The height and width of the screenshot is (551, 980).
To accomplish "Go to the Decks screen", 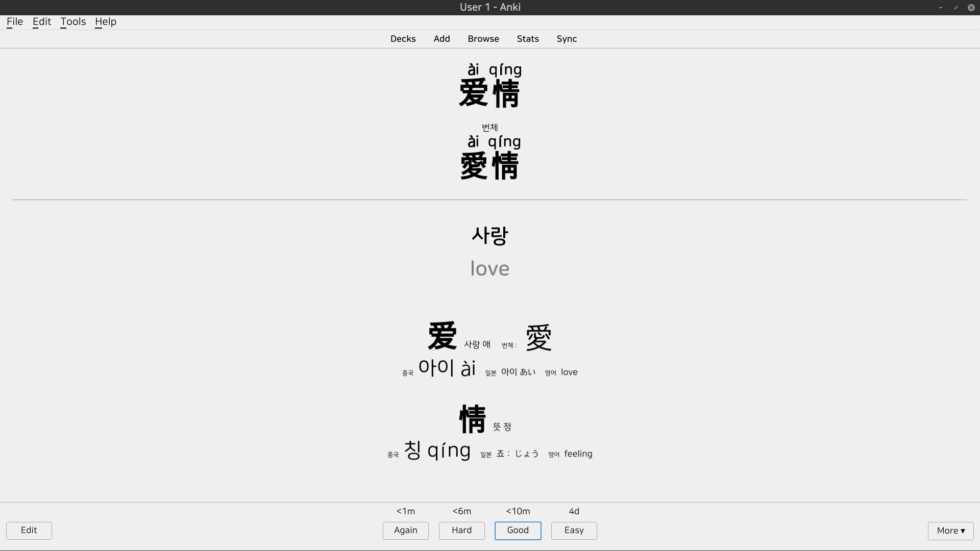I will tap(403, 39).
